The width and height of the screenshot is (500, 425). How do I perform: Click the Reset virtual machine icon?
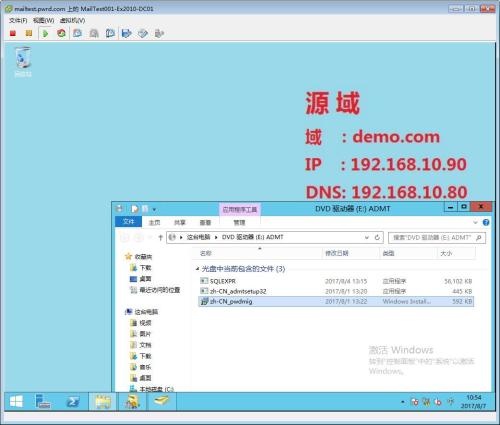[x=61, y=33]
